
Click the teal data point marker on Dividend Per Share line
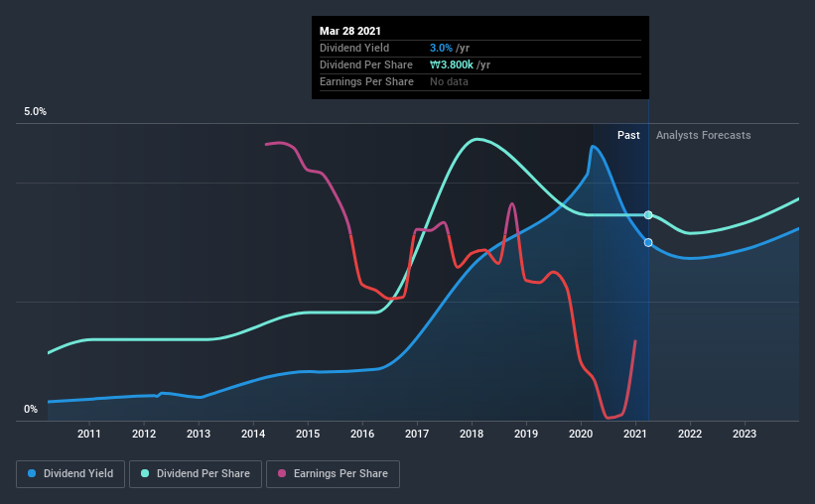pyautogui.click(x=648, y=215)
